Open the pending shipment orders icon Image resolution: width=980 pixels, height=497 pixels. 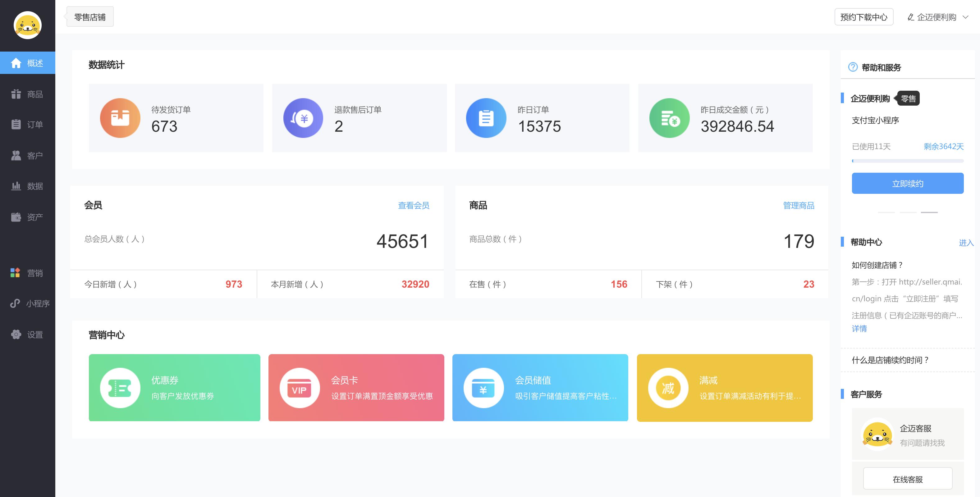[120, 118]
